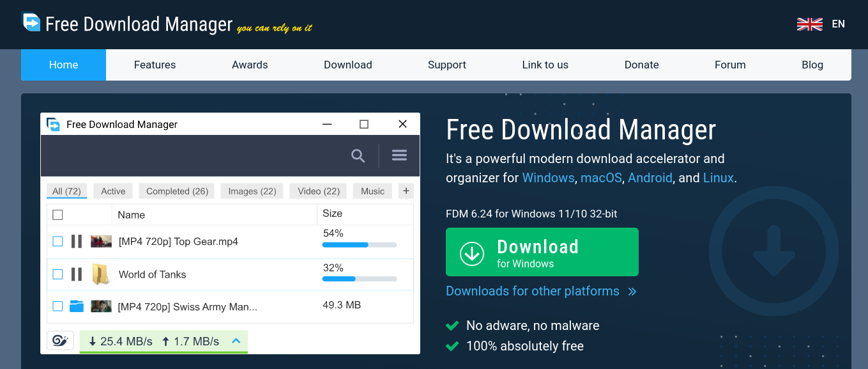Switch to the Completed (26) tab

(x=177, y=191)
